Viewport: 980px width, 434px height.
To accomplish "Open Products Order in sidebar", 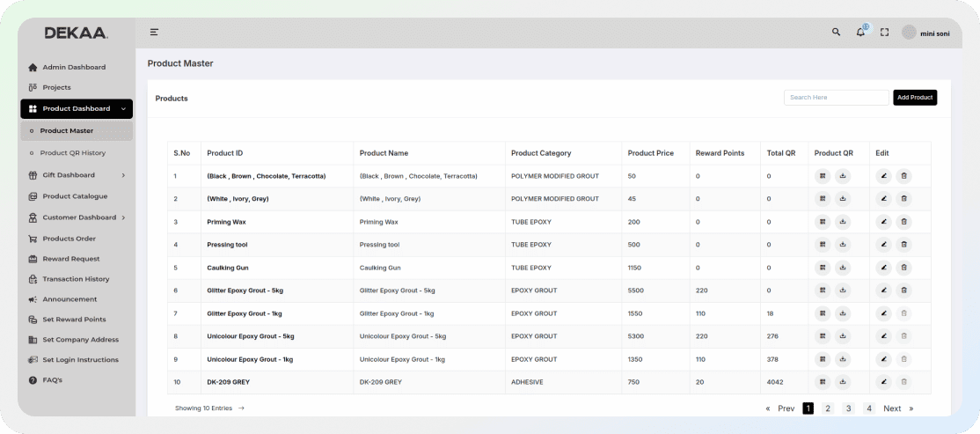I will (x=62, y=239).
